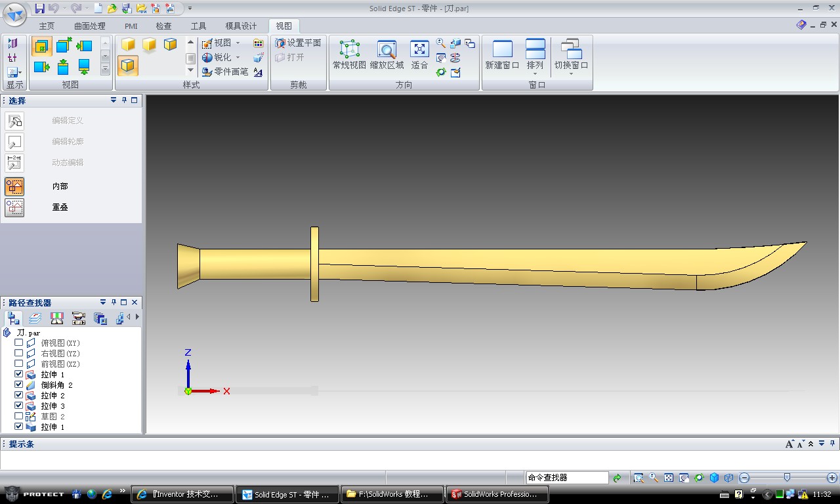Click the SolidWorks Professional taskbar button
Screen dimensions: 840x504
(x=497, y=494)
